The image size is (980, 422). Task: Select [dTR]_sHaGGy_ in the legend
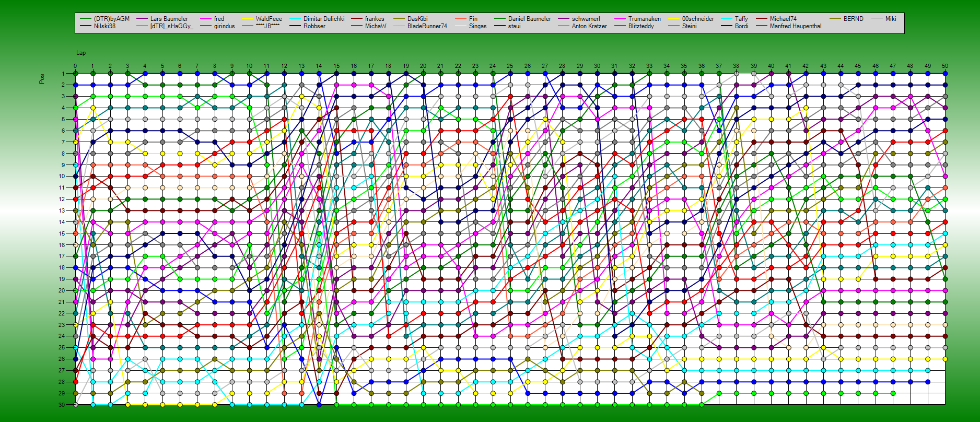172,26
